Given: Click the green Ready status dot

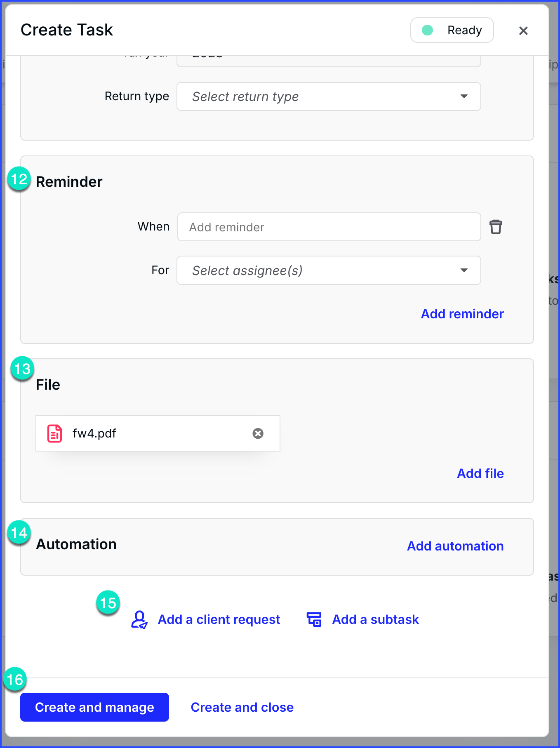Looking at the screenshot, I should tap(428, 30).
